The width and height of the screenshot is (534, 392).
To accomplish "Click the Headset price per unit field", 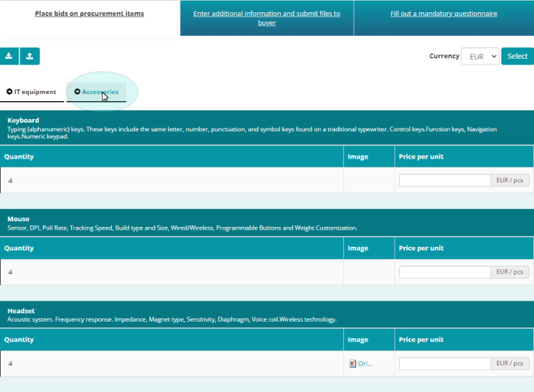I will [444, 363].
